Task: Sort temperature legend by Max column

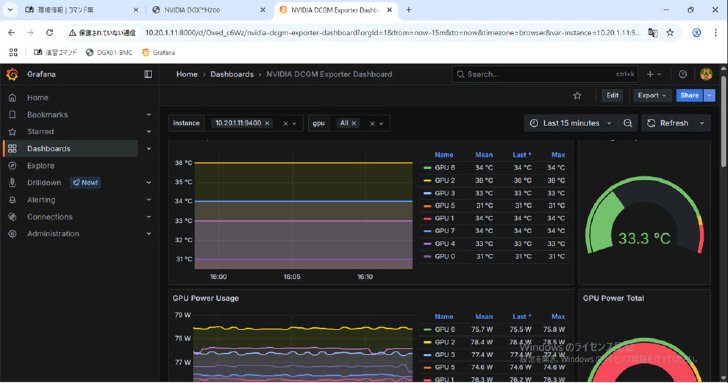Action: [558, 155]
